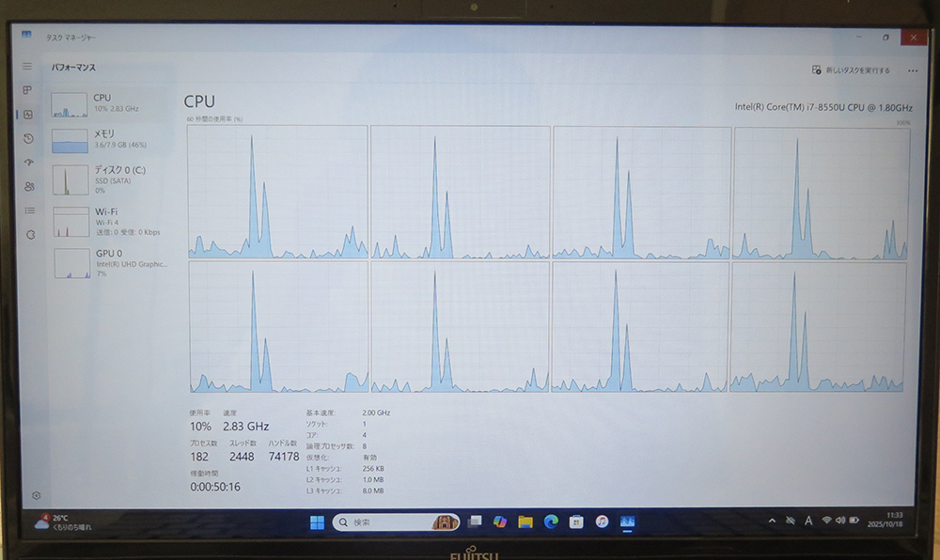This screenshot has width=940, height=560.
Task: Click the taskbar 検索 search box
Action: coord(396,522)
